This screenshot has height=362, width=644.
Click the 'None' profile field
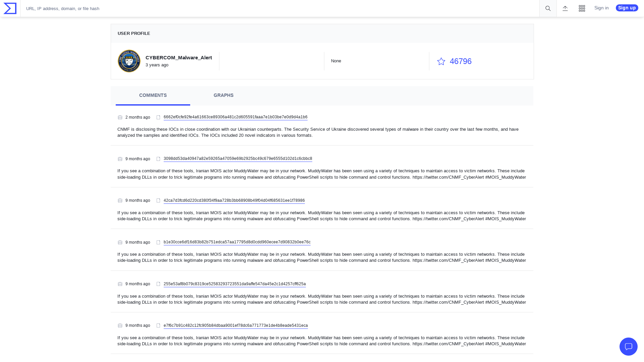point(336,61)
